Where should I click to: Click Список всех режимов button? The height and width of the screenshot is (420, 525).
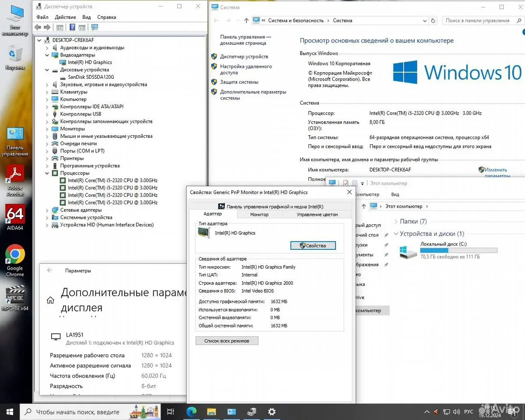tap(227, 341)
